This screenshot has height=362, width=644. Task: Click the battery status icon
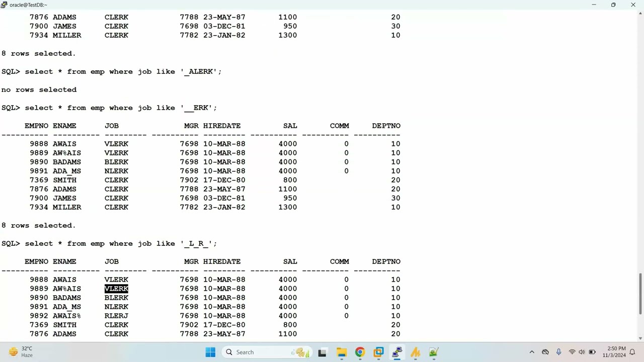[592, 352]
